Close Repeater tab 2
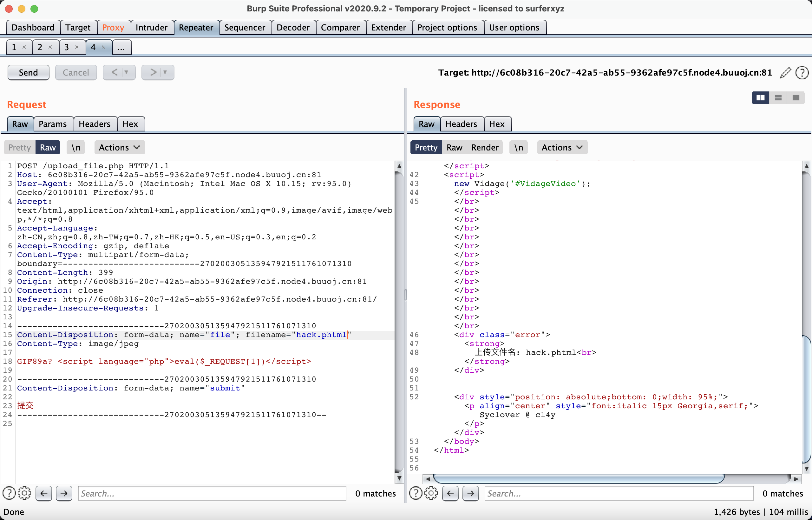 pos(50,47)
